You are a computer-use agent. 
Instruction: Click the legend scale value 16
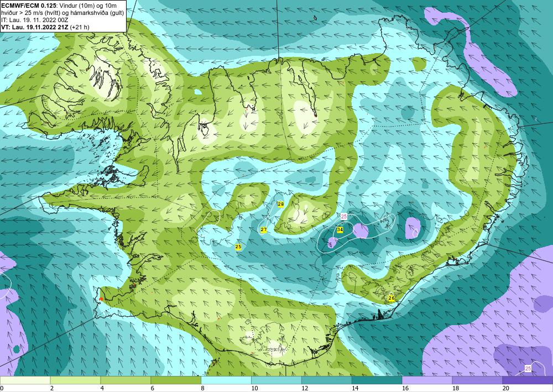pyautogui.click(x=405, y=388)
